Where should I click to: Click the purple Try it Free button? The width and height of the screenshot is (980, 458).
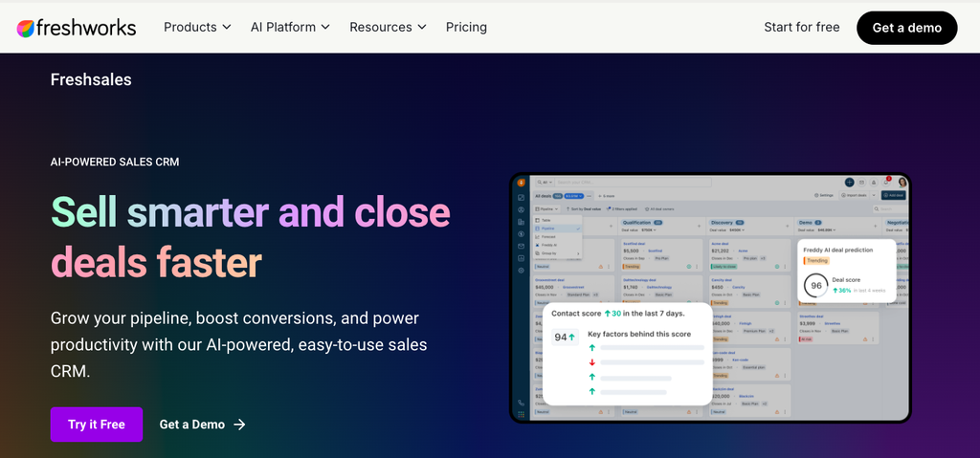tap(97, 425)
